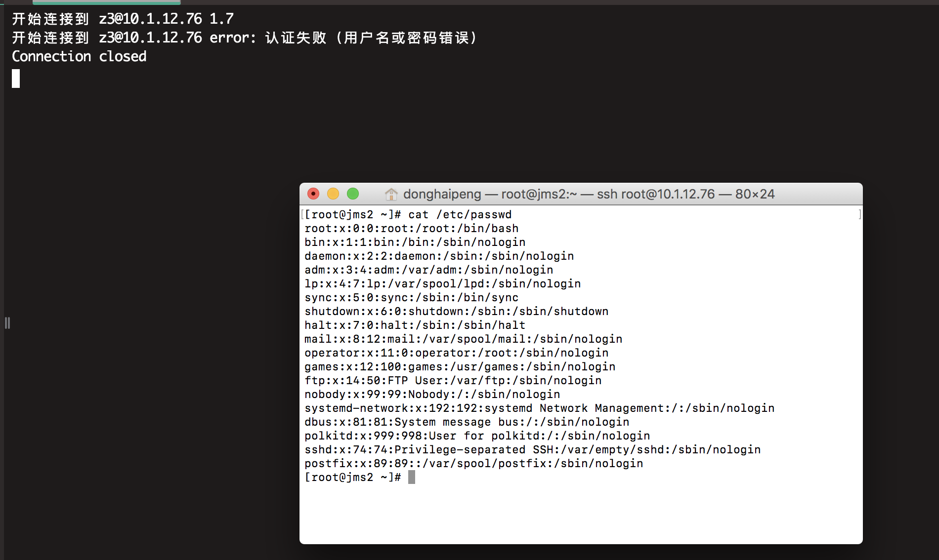Click the games:x:12:100 passwd entry

pos(460,366)
